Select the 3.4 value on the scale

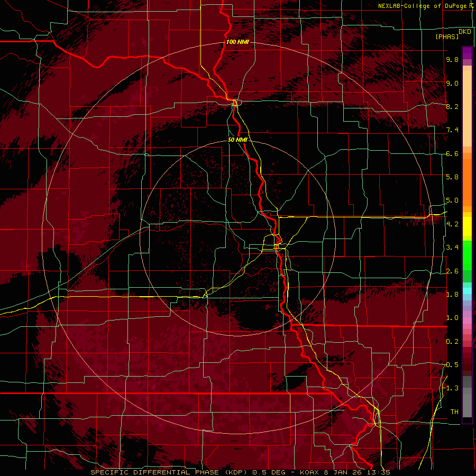(452, 247)
